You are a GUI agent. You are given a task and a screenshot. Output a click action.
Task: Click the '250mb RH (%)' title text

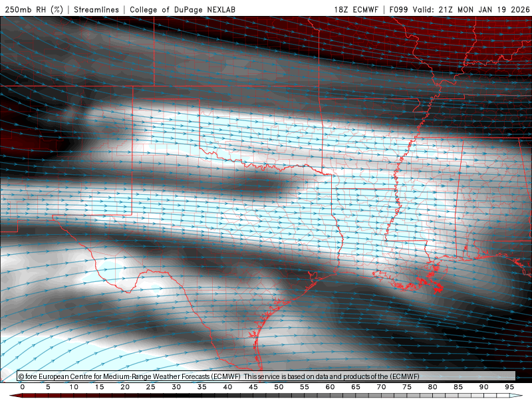[x=34, y=9]
